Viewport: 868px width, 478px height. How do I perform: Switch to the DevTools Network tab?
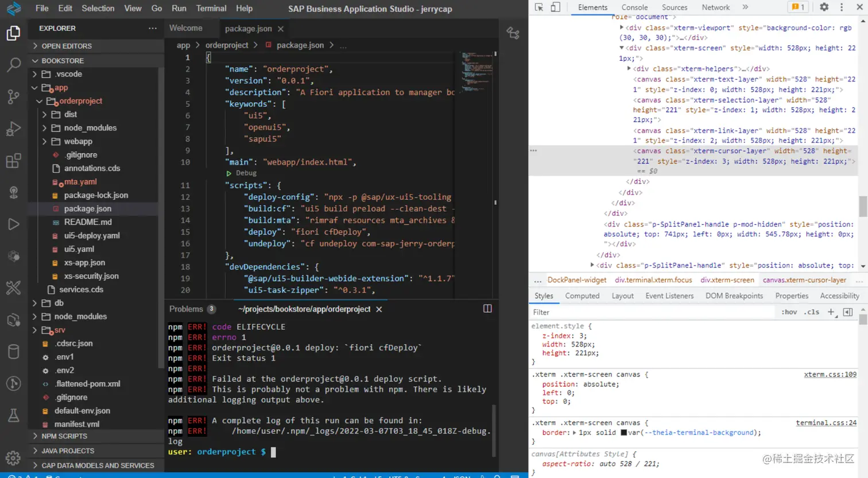(x=715, y=7)
